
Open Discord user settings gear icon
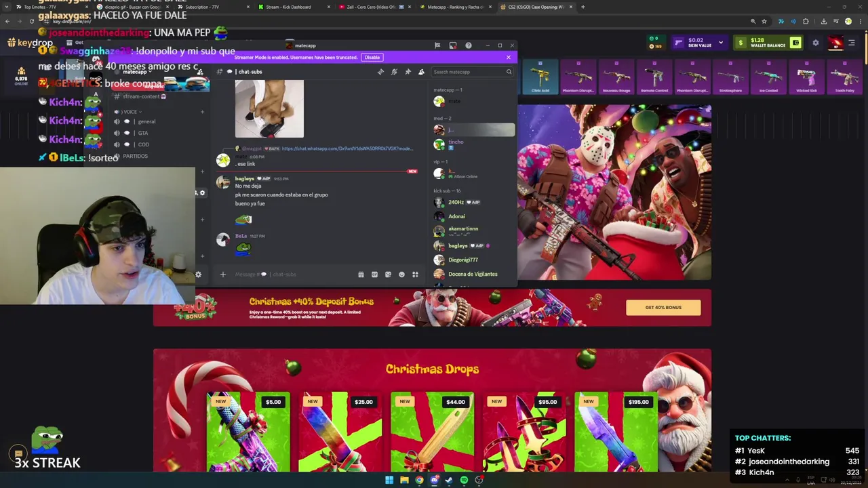click(x=198, y=274)
